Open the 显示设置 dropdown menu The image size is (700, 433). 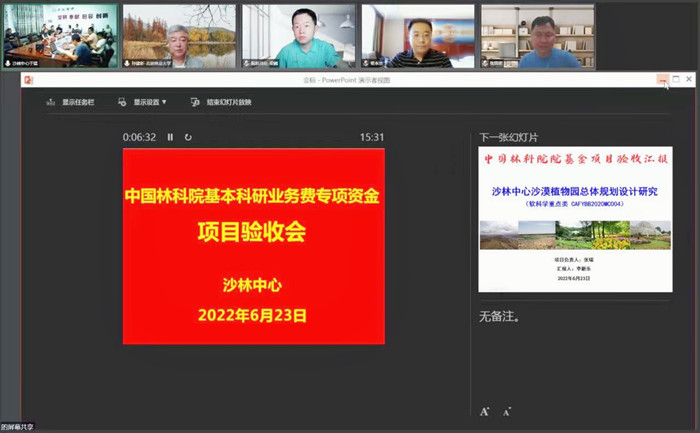click(142, 102)
